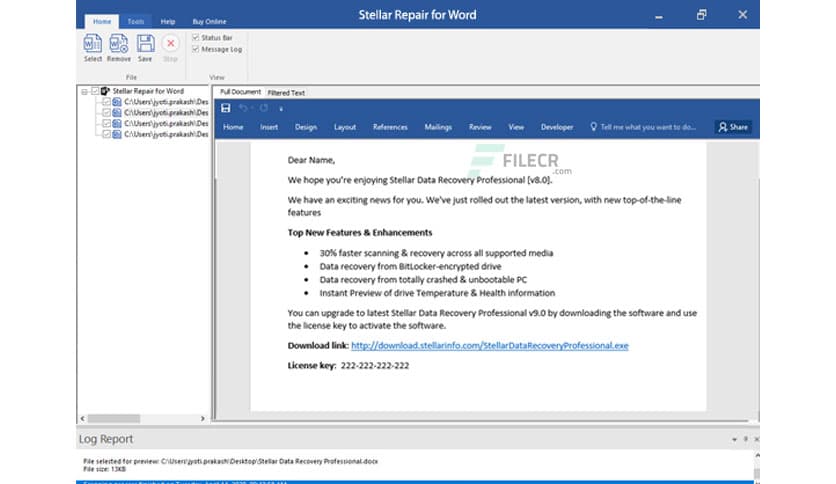Screen dimensions: 836x484
Task: Open the Design tab in the preview
Action: [x=306, y=127]
